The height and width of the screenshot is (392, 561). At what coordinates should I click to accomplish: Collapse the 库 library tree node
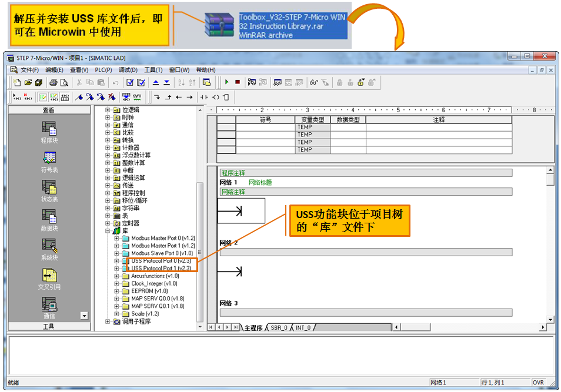point(108,231)
